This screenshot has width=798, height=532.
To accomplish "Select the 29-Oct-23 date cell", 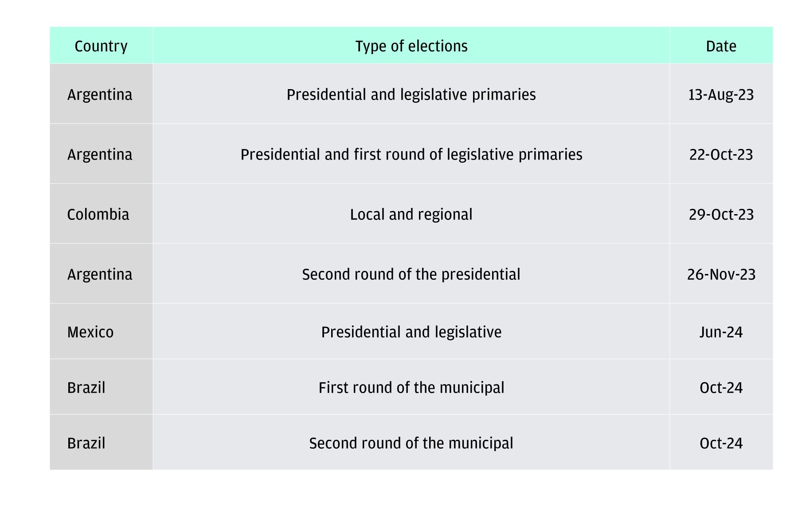I will 721,214.
